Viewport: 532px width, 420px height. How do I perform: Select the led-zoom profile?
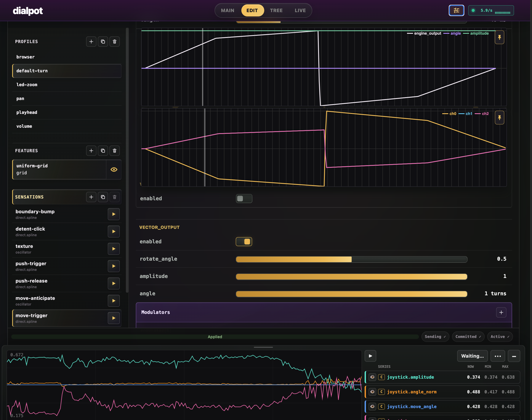pyautogui.click(x=67, y=85)
